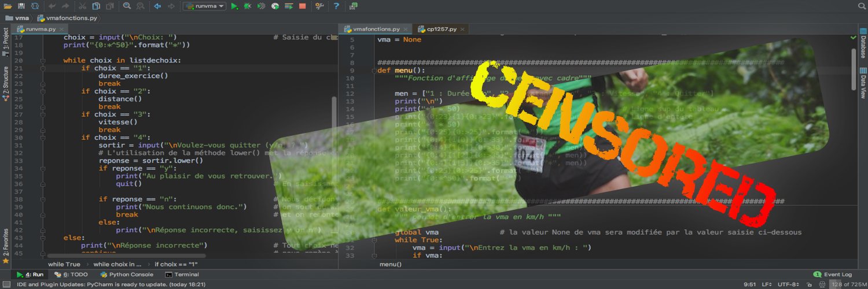The image size is (868, 289).
Task: Toggle the 2: Favorites tool window
Action: click(x=6, y=246)
